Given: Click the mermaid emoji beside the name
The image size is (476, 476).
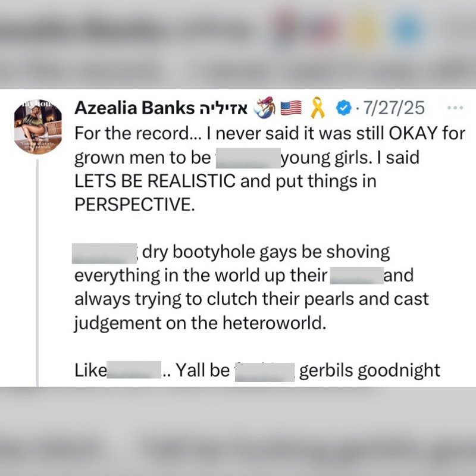Looking at the screenshot, I should [x=264, y=108].
